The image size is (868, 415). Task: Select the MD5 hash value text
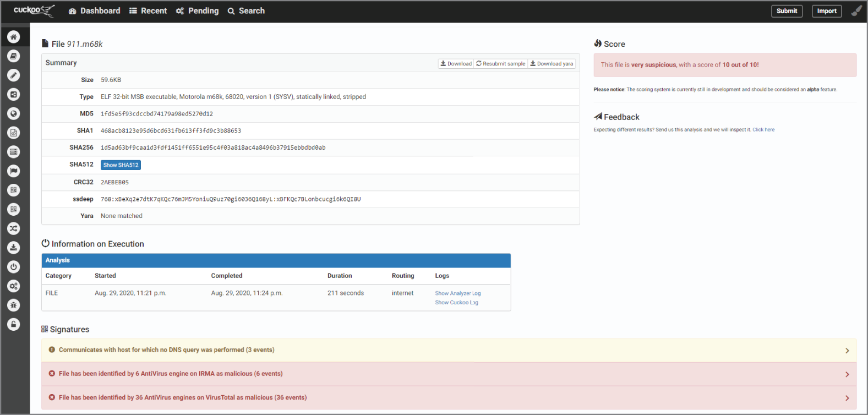coord(157,114)
